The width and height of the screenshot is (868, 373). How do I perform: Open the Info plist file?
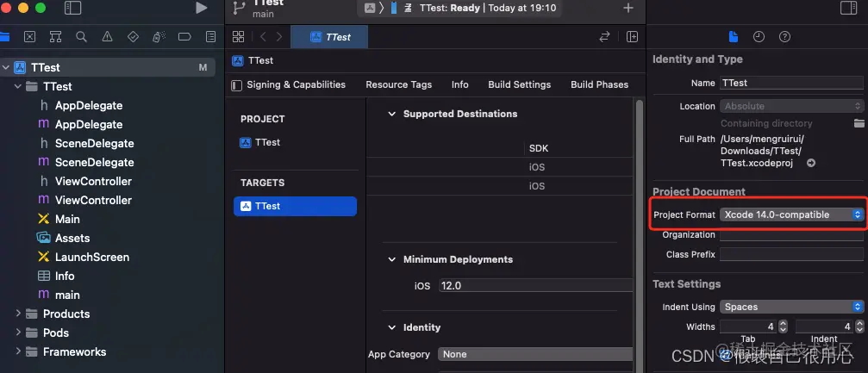click(64, 276)
